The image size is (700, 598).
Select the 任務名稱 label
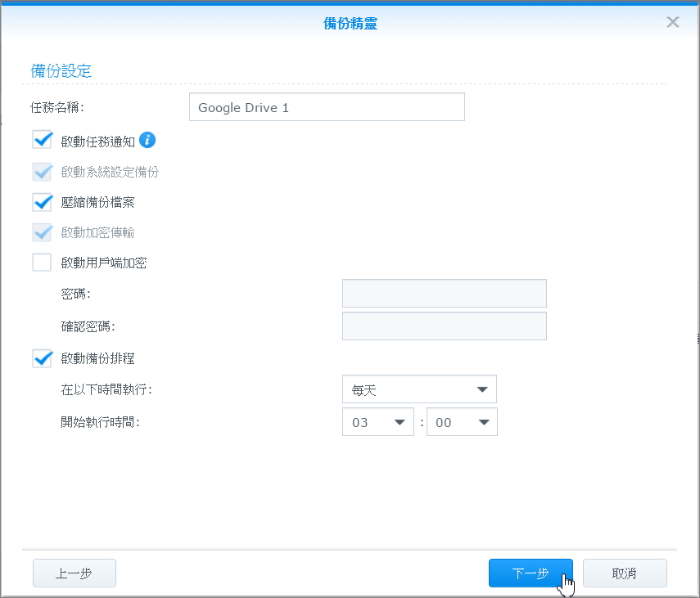(x=57, y=107)
